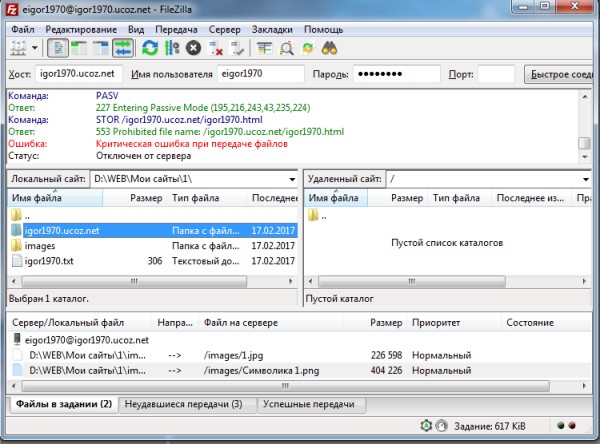The height and width of the screenshot is (444, 600).
Task: Select igor1970.ucoz.net folder in local list
Action: point(152,230)
